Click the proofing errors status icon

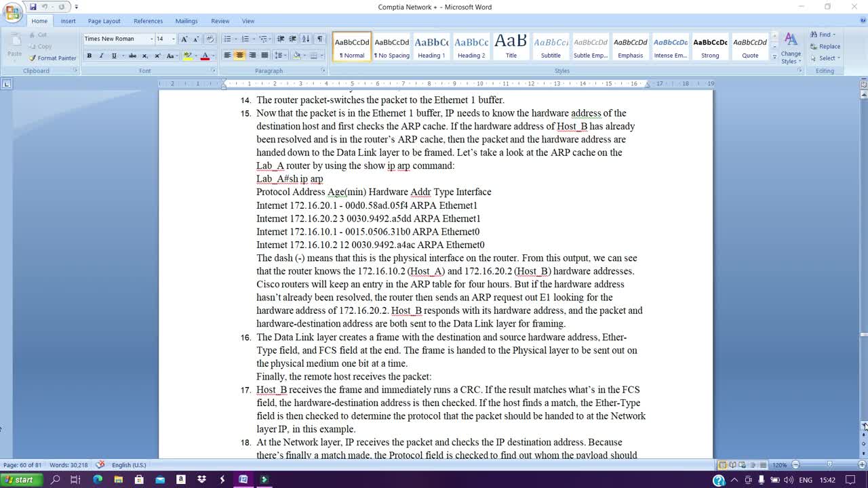pos(100,465)
